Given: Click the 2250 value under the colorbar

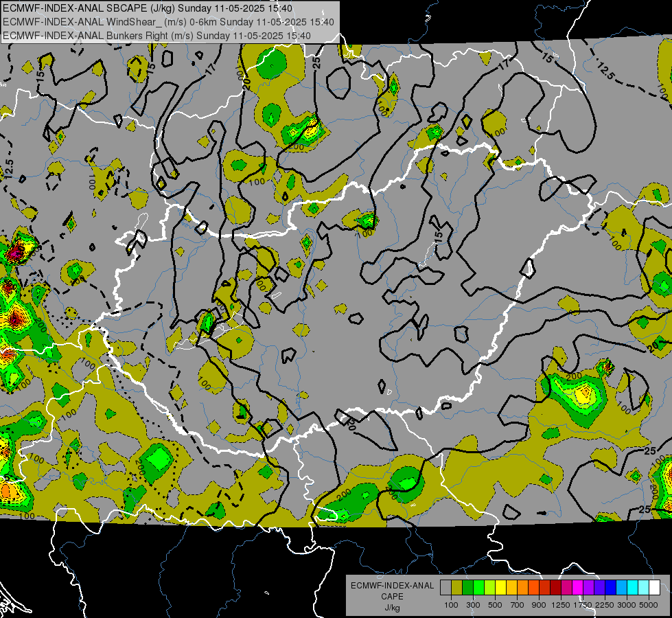Looking at the screenshot, I should 605,605.
